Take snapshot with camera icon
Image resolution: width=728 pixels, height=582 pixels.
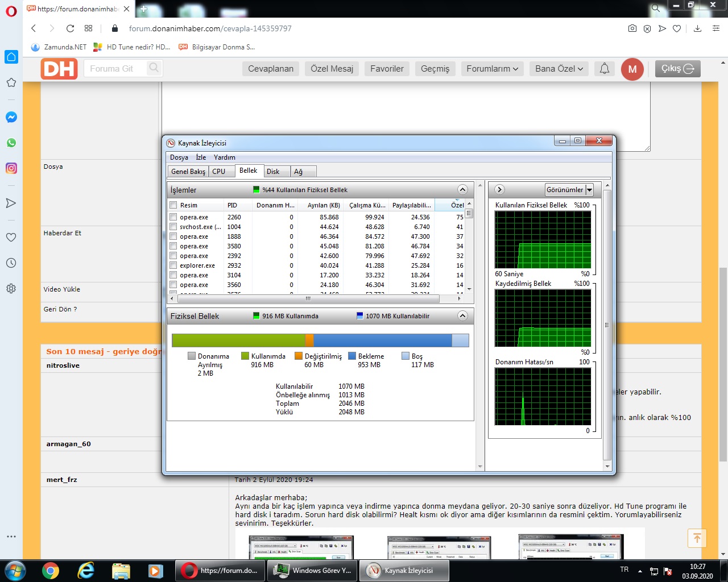(x=632, y=28)
